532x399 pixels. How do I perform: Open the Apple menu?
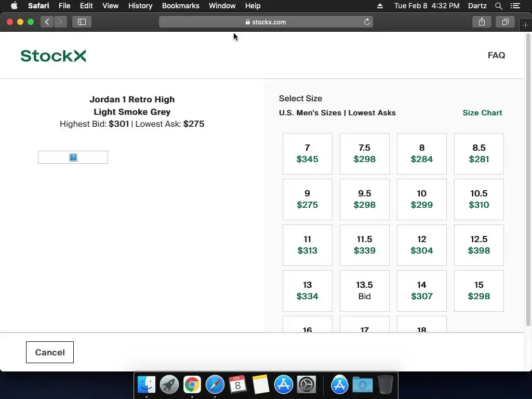14,6
